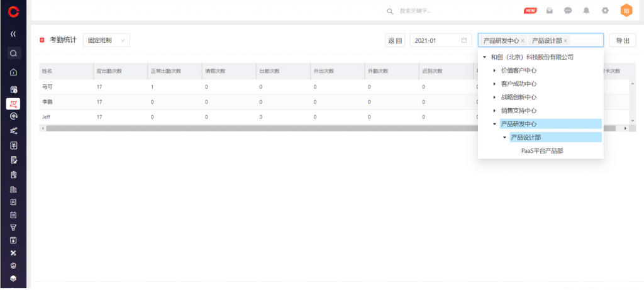Expand the 价值客户中心 tree node

[x=494, y=70]
